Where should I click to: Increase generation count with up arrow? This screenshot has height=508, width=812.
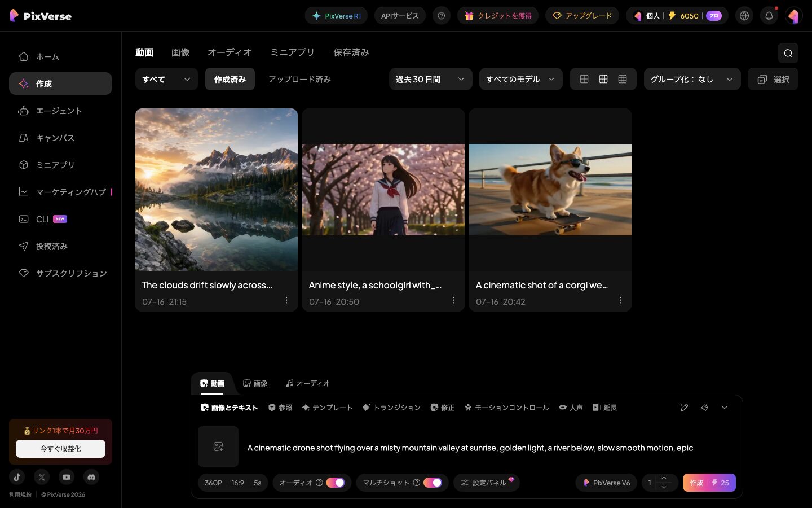coord(664,478)
